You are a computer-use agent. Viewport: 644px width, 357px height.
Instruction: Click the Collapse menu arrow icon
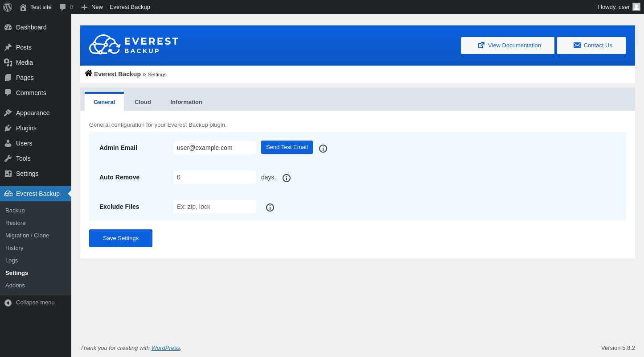[x=8, y=303]
